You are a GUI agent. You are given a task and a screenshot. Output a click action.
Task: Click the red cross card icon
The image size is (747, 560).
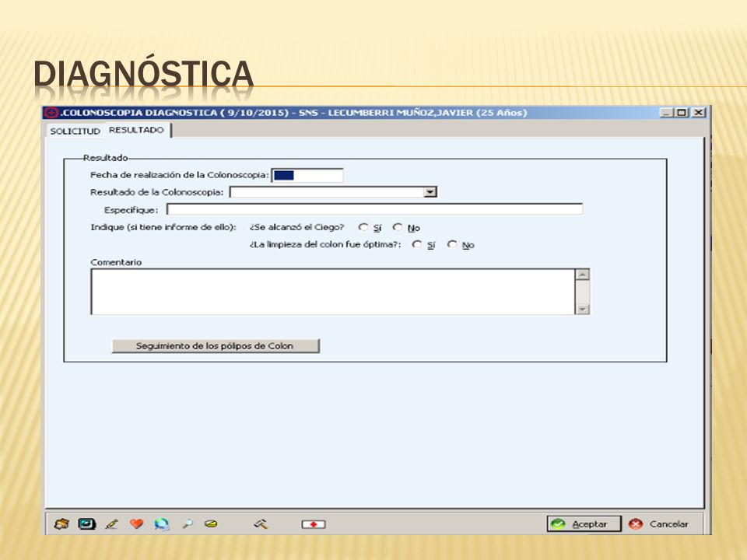click(x=313, y=524)
